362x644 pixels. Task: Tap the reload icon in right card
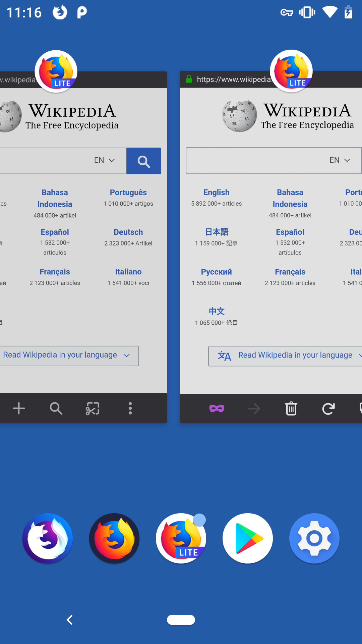coord(328,409)
